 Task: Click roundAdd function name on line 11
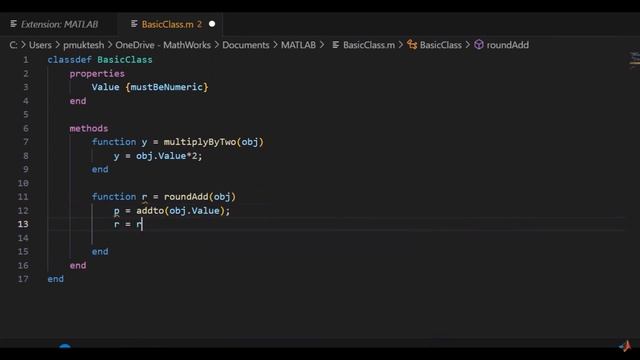click(x=186, y=197)
